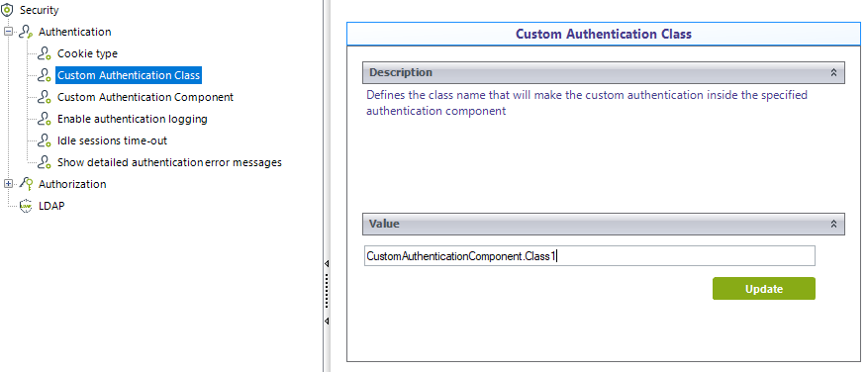Open the Cookie type setting

click(x=87, y=53)
